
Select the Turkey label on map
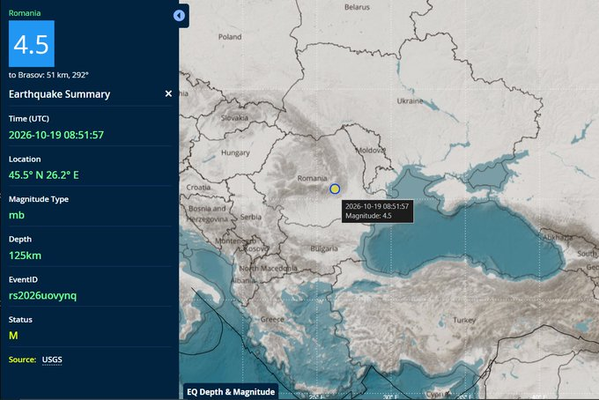[464, 320]
